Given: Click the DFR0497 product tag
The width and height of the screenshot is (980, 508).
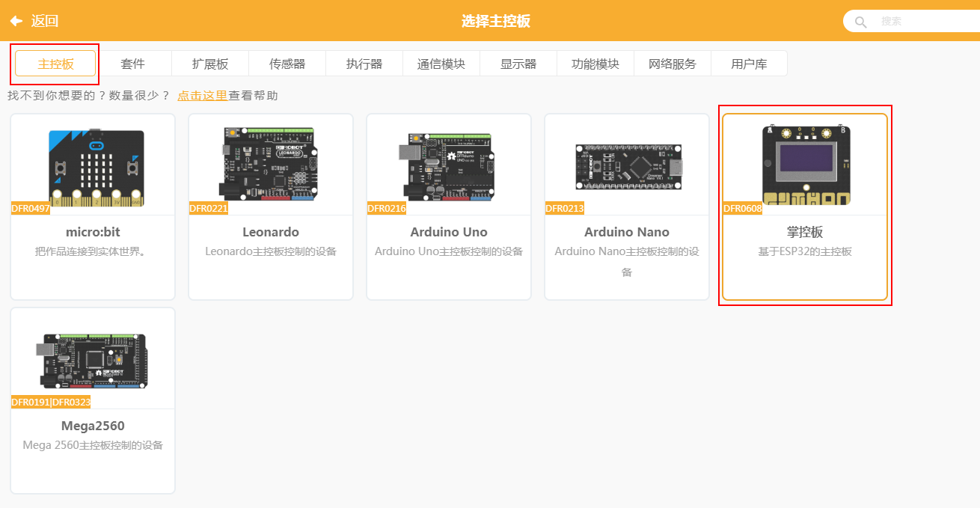Looking at the screenshot, I should (31, 209).
